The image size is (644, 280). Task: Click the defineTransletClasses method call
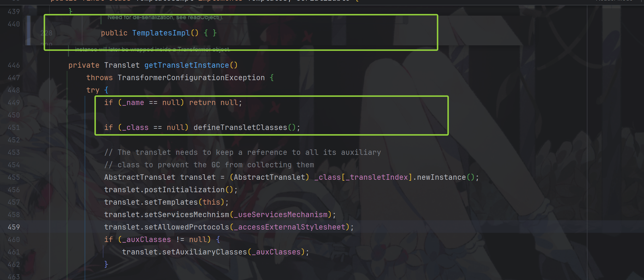click(240, 127)
